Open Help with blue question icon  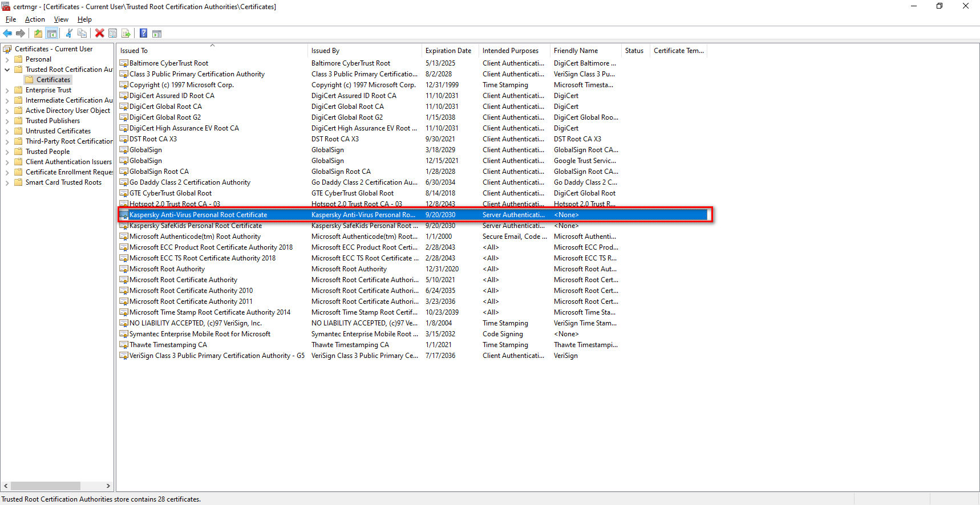[x=144, y=33]
